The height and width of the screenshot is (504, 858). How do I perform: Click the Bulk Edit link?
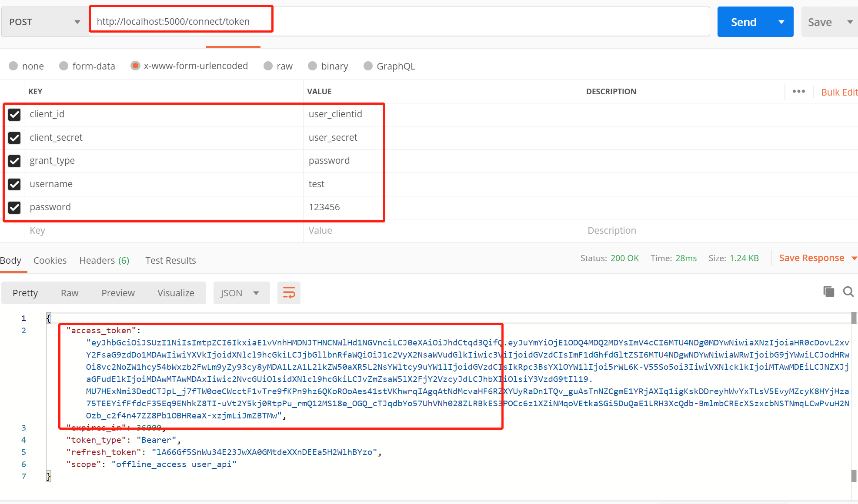pos(839,91)
